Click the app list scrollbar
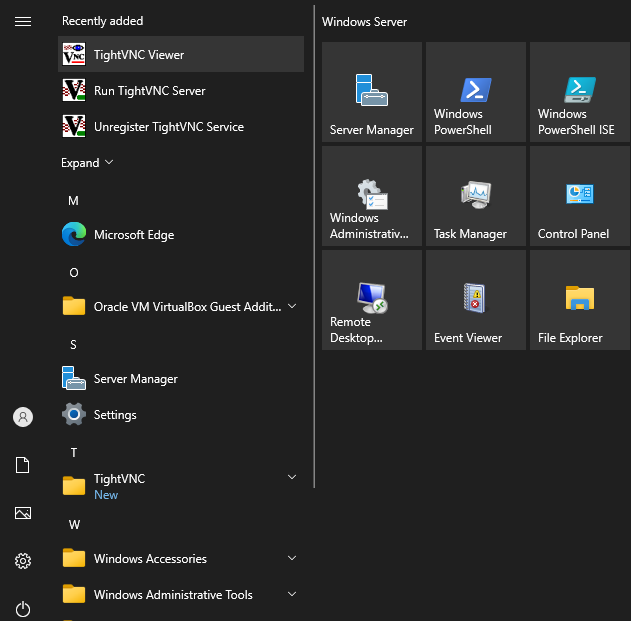 pos(314,247)
